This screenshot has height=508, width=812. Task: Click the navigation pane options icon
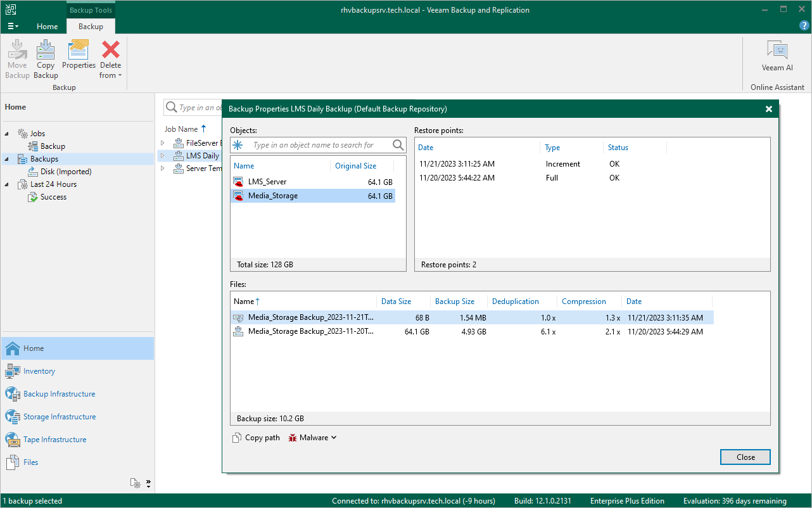[x=136, y=483]
